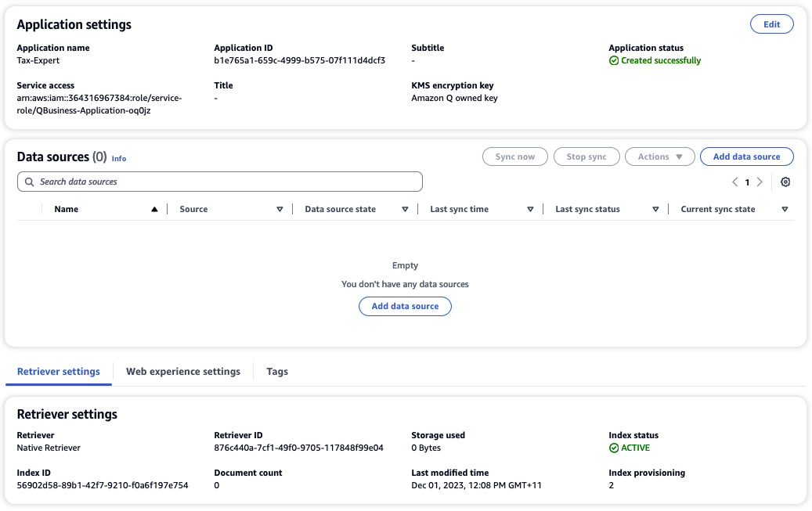Select the Retriever settings tab
Image resolution: width=812 pixels, height=511 pixels.
[x=59, y=372]
